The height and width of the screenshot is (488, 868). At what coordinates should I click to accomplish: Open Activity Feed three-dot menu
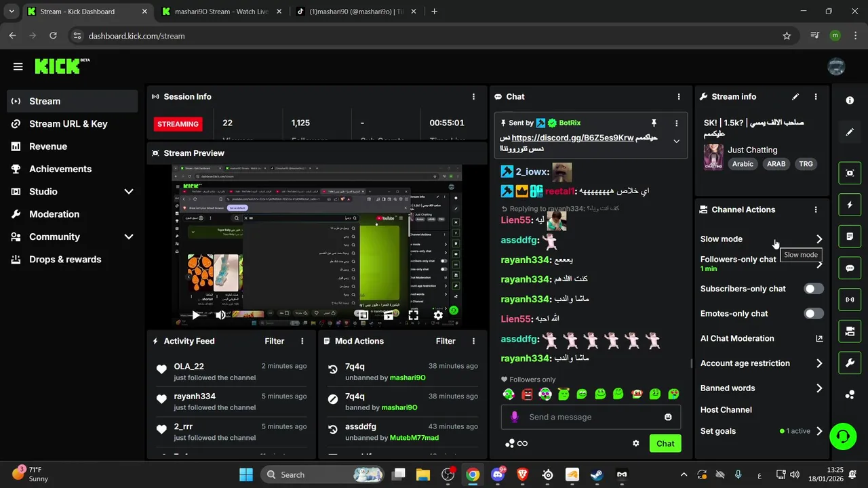pos(302,341)
